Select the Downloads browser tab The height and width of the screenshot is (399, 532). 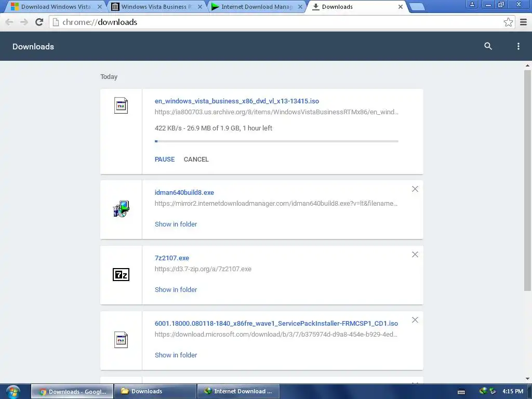356,7
